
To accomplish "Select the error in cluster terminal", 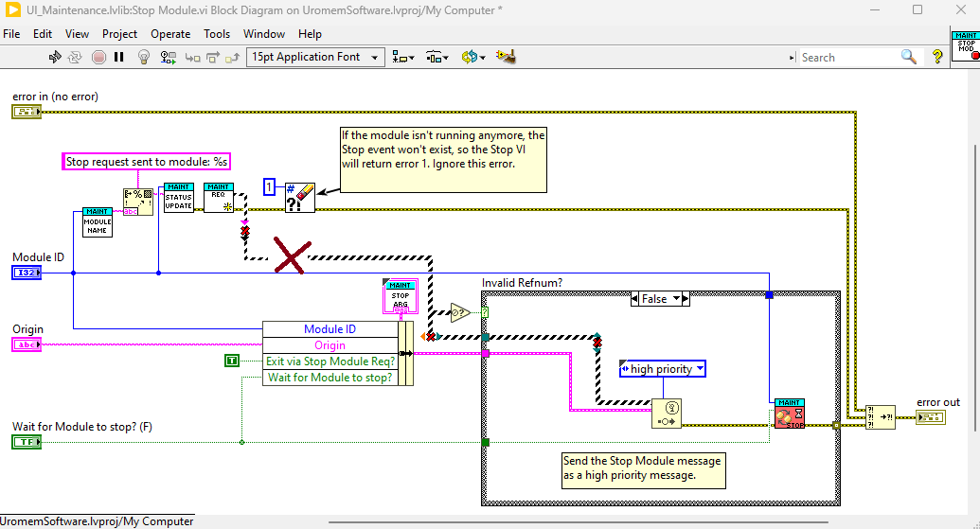I will pos(27,112).
